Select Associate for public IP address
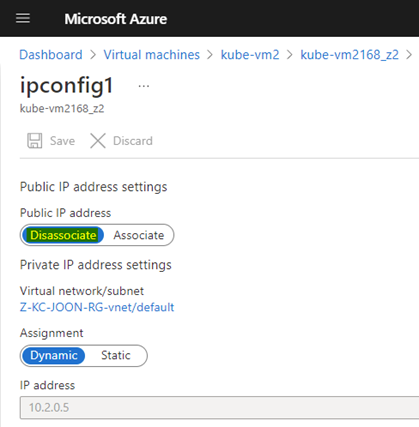 pyautogui.click(x=139, y=235)
